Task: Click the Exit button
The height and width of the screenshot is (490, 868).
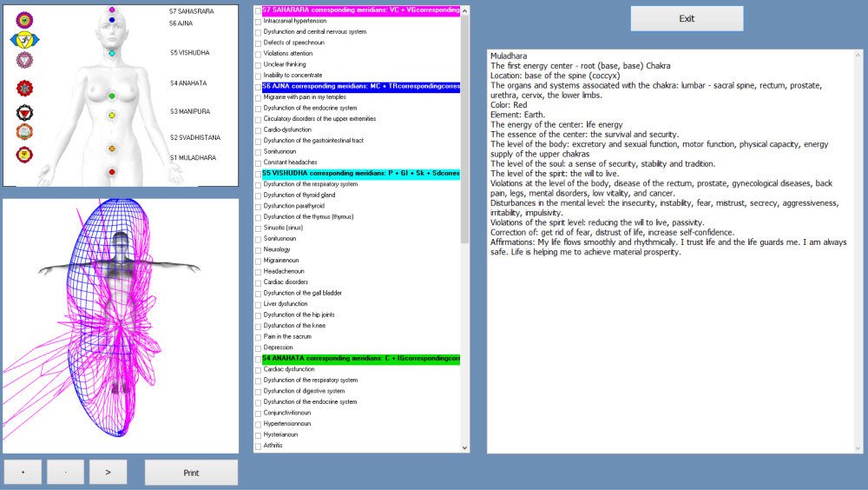Action: coord(687,18)
